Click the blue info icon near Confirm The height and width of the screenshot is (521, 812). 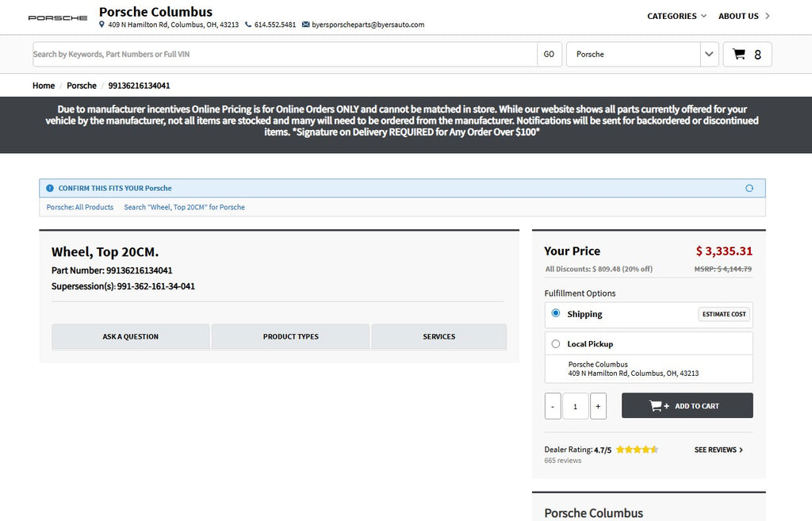(x=50, y=188)
